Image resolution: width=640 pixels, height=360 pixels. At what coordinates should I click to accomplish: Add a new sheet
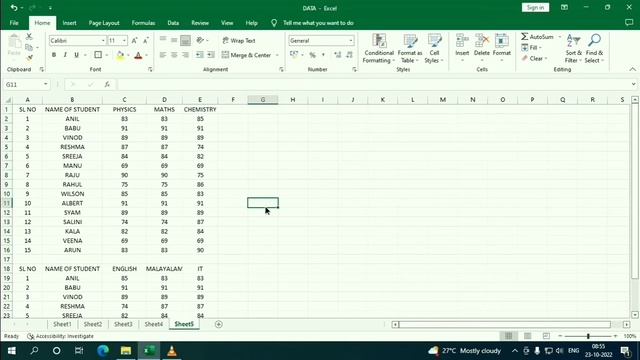point(219,324)
